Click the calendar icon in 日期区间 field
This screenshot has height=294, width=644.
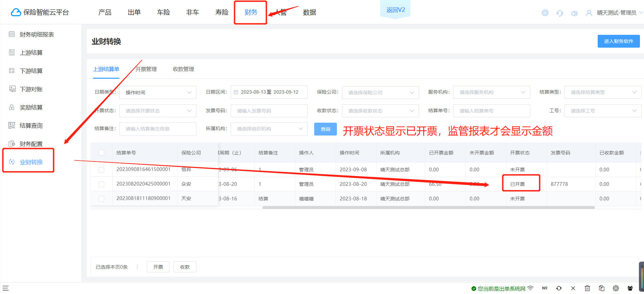[x=236, y=92]
